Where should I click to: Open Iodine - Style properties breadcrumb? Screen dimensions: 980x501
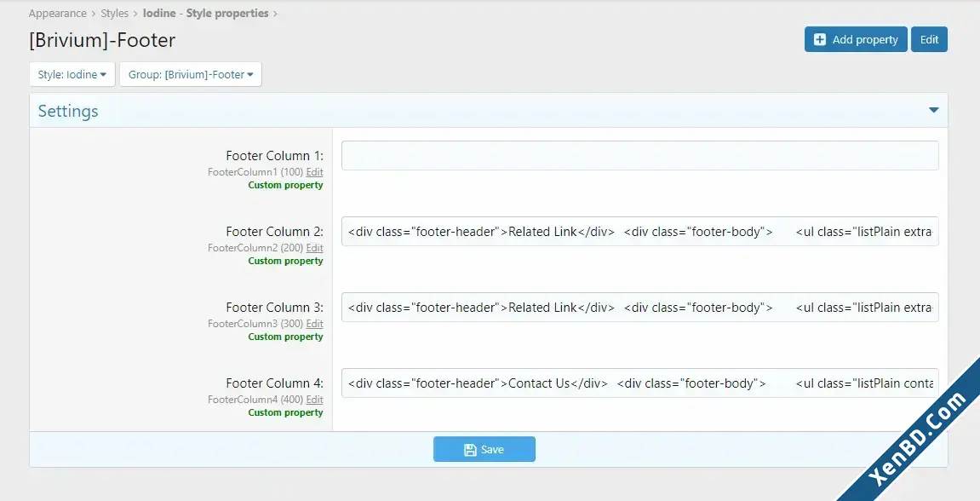206,13
